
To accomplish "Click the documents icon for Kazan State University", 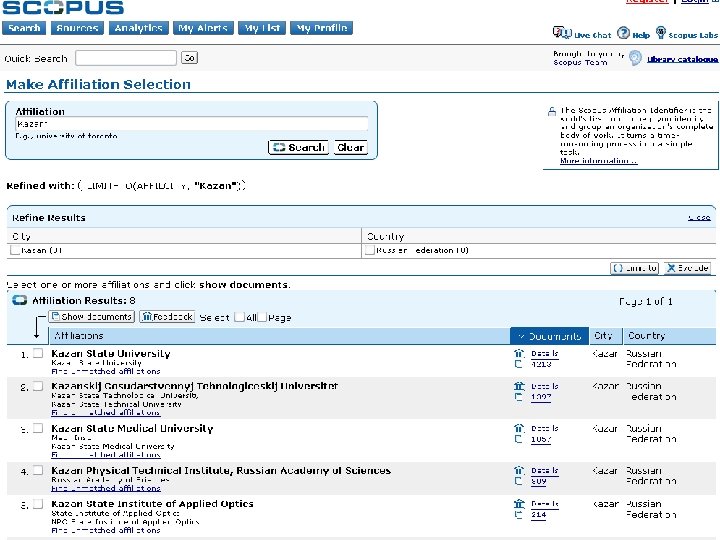I will point(518,364).
